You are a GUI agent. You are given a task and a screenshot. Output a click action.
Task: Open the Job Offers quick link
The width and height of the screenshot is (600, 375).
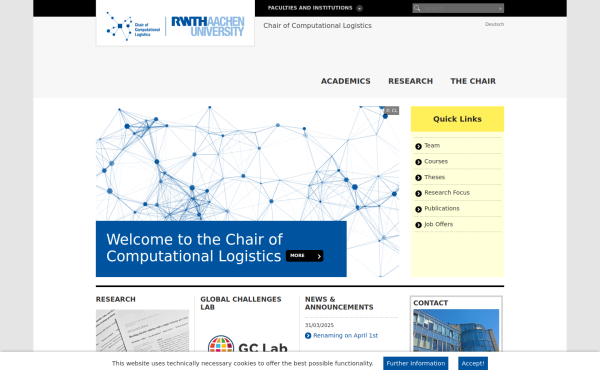point(439,224)
